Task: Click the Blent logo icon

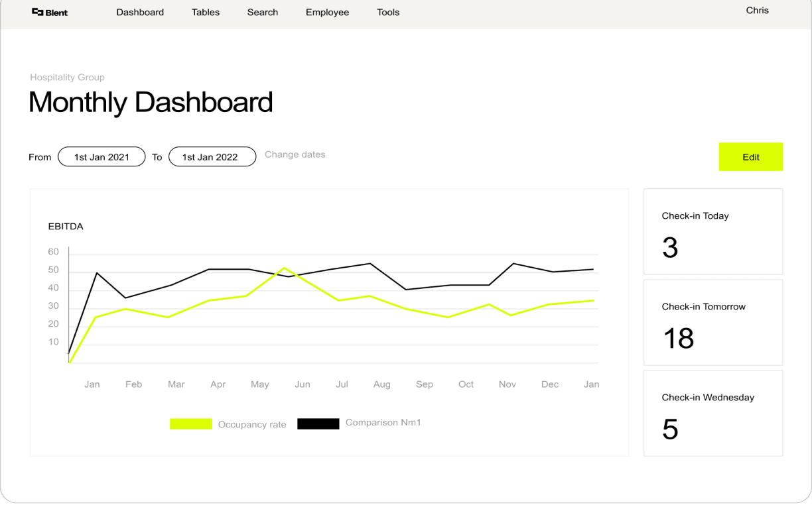Action: (x=38, y=12)
